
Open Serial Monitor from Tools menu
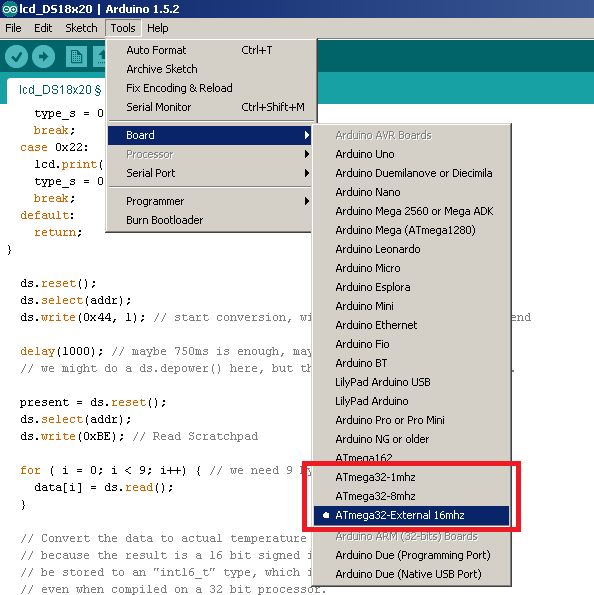click(210, 107)
